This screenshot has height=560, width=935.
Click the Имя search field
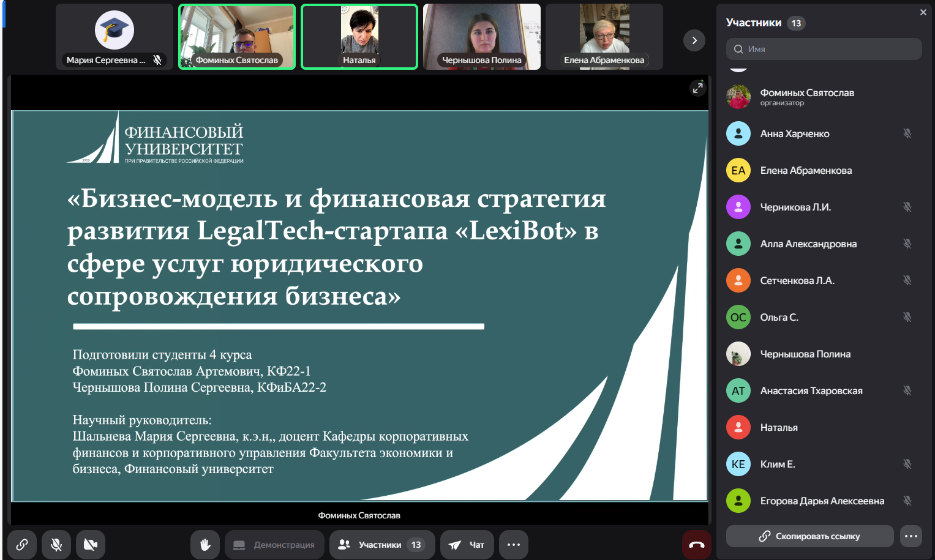click(x=824, y=49)
